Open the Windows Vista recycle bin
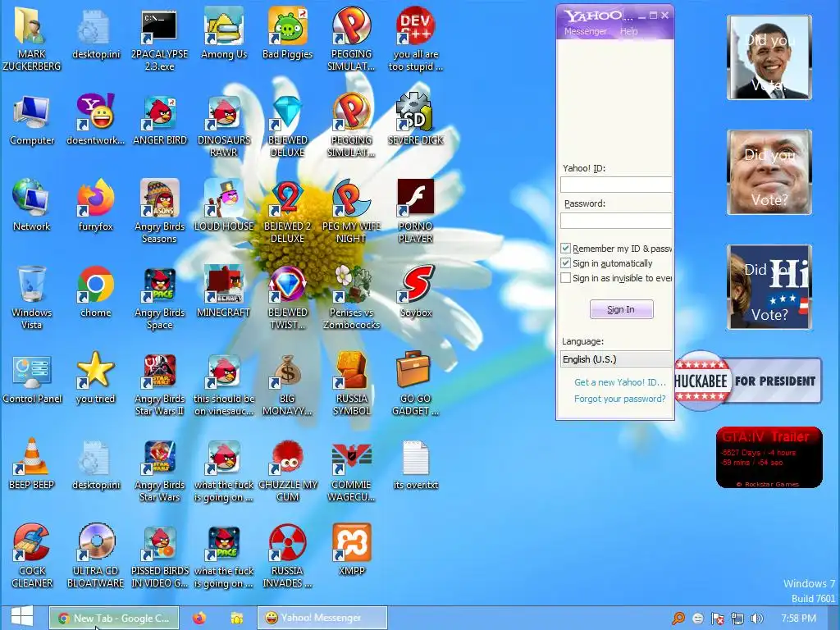Screen dimensions: 840x630 click(x=31, y=284)
